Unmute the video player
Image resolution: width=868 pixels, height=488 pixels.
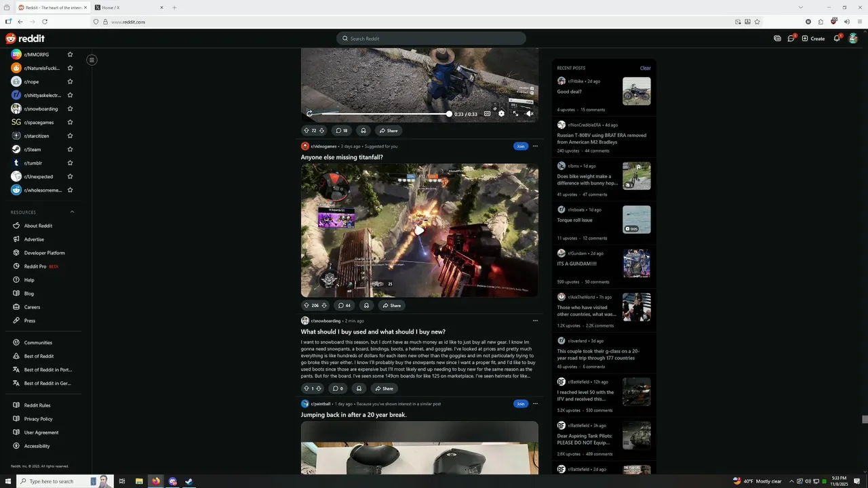tap(530, 114)
